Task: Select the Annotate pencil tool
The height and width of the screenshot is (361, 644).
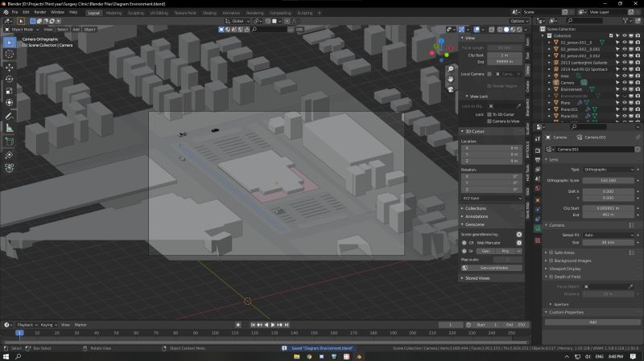Action: click(x=10, y=116)
